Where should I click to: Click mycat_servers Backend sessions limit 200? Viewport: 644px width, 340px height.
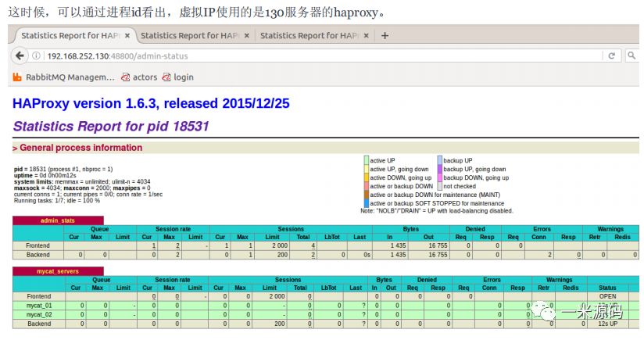(280, 324)
